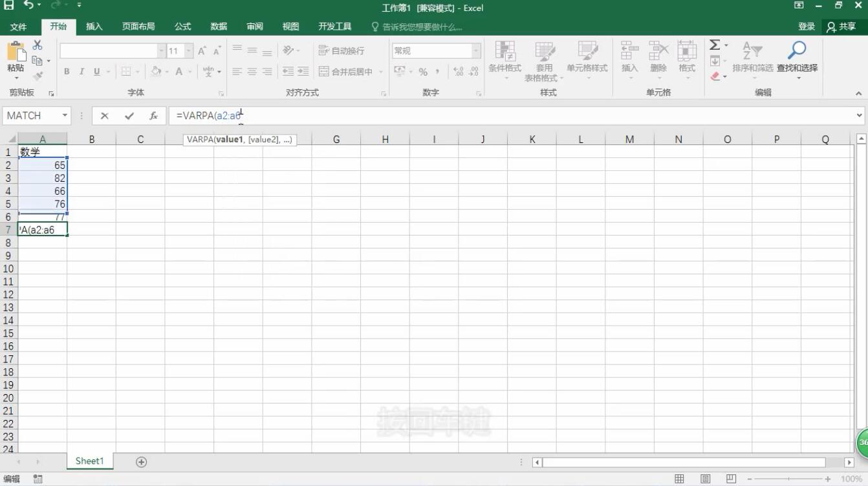This screenshot has width=868, height=486.
Task: Toggle Italic formatting
Action: [81, 72]
